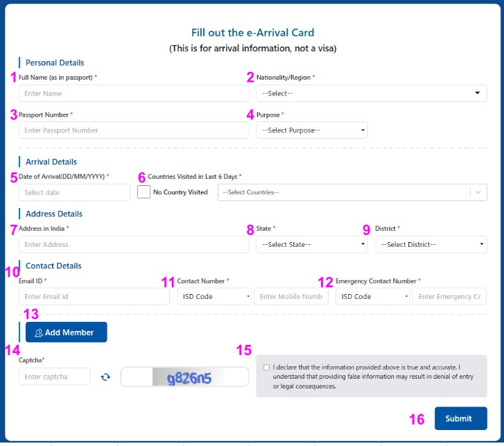The image size is (504, 446).
Task: Click the Enter Mobile Number field
Action: tap(291, 296)
